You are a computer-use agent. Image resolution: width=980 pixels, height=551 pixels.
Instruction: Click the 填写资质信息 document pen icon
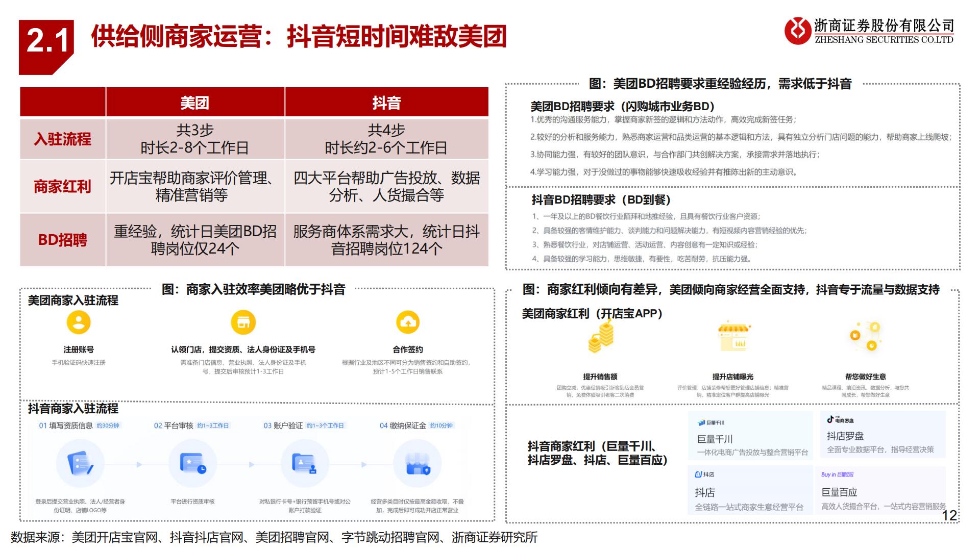coord(80,463)
